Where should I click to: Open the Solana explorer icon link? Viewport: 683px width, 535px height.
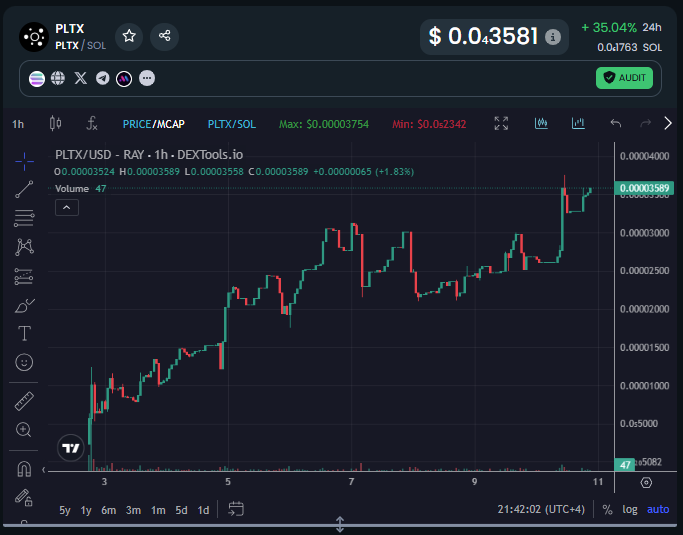pyautogui.click(x=37, y=78)
